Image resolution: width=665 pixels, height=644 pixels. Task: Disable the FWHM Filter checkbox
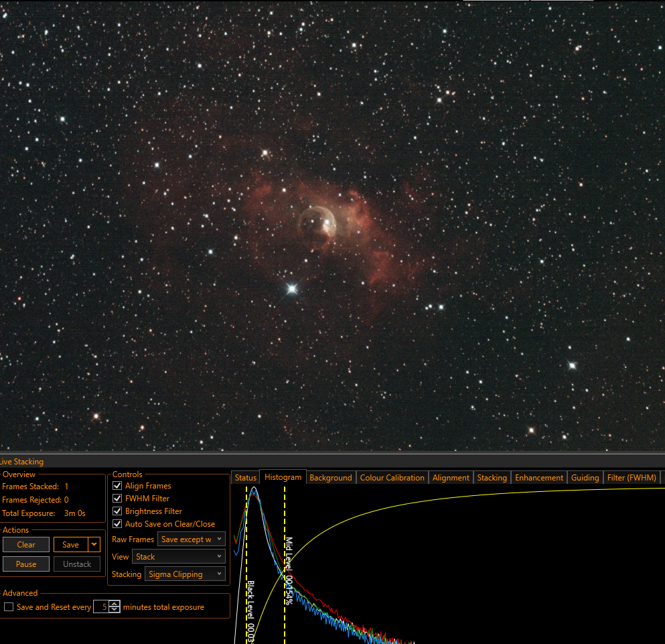pos(117,499)
